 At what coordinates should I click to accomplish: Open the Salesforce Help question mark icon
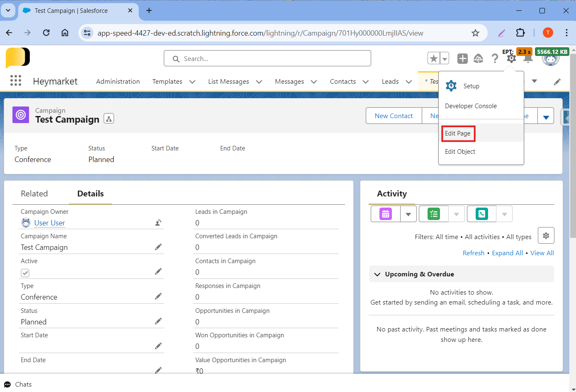tap(495, 59)
